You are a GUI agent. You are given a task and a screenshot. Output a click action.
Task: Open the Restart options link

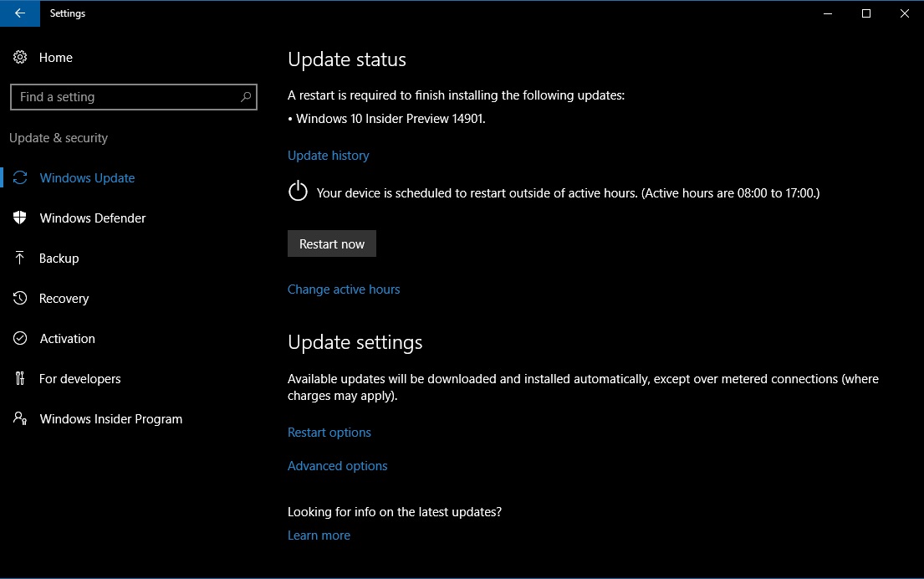pos(329,433)
